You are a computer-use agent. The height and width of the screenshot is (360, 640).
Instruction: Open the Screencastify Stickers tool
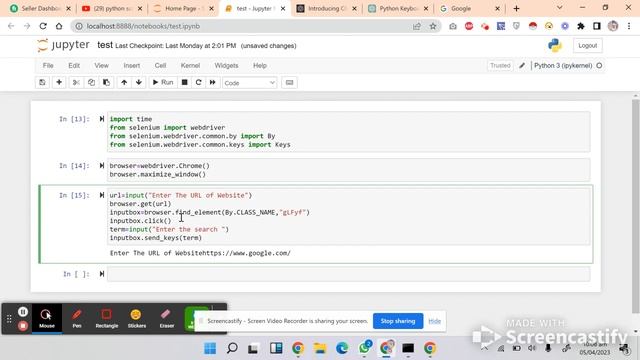pyautogui.click(x=137, y=318)
